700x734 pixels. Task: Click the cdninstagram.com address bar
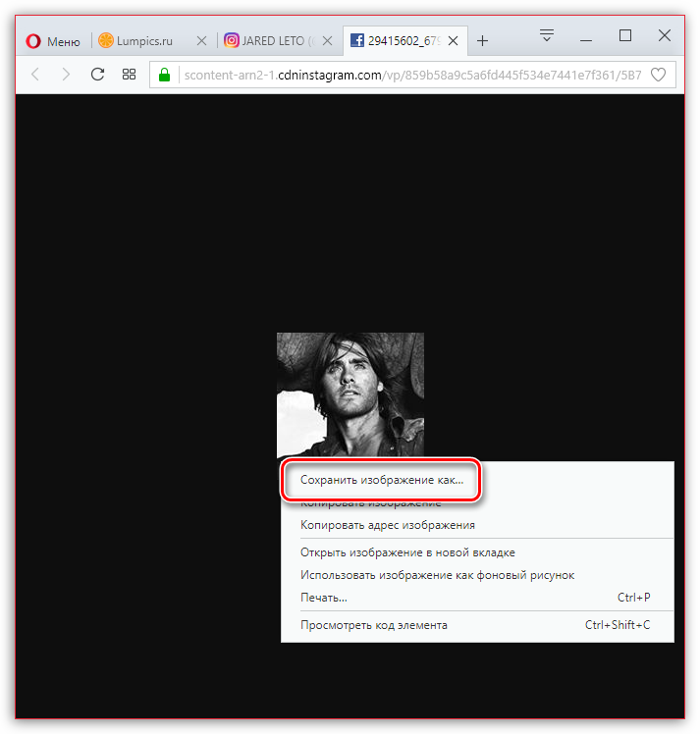412,75
